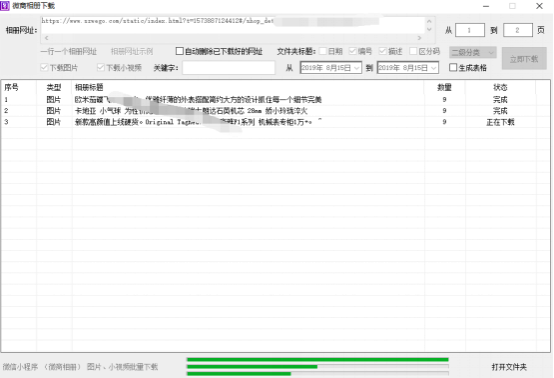Toggle the 编号 folder title checkbox
The image size is (554, 378).
tap(353, 51)
